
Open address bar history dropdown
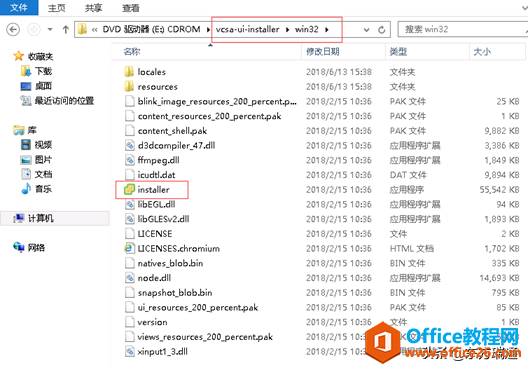366,30
